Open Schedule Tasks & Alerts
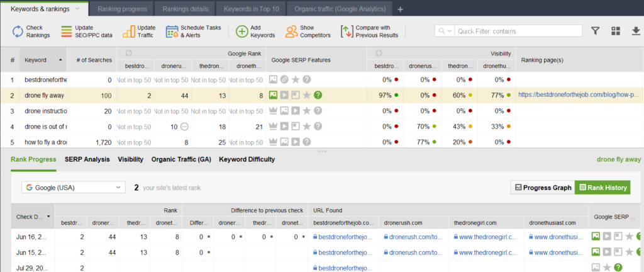 click(194, 31)
